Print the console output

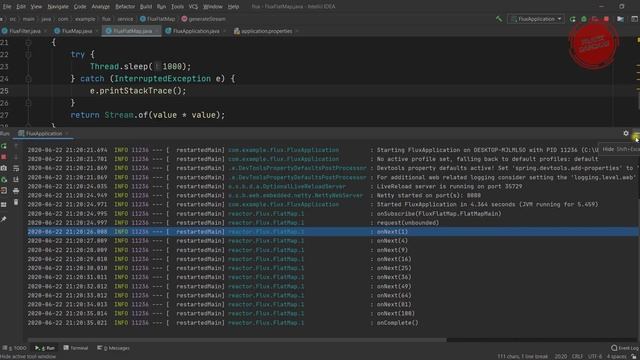[16, 191]
